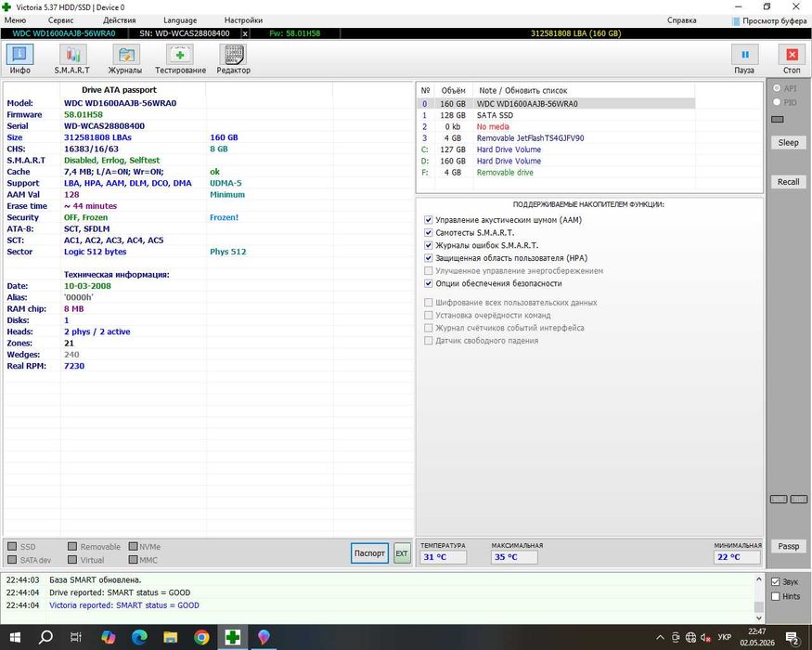Toggle Самотесты S.M.A.R.T. checkbox
Image resolution: width=812 pixels, height=650 pixels.
pos(428,233)
